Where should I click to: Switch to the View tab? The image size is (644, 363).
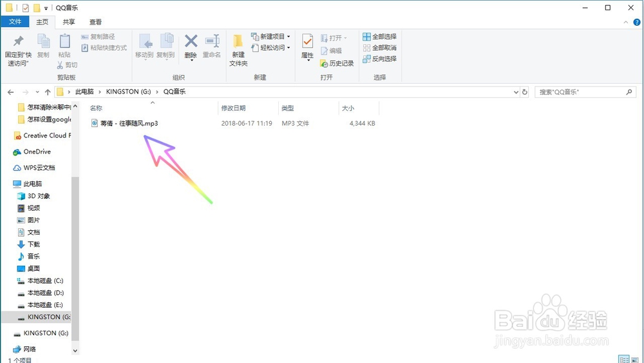tap(95, 22)
